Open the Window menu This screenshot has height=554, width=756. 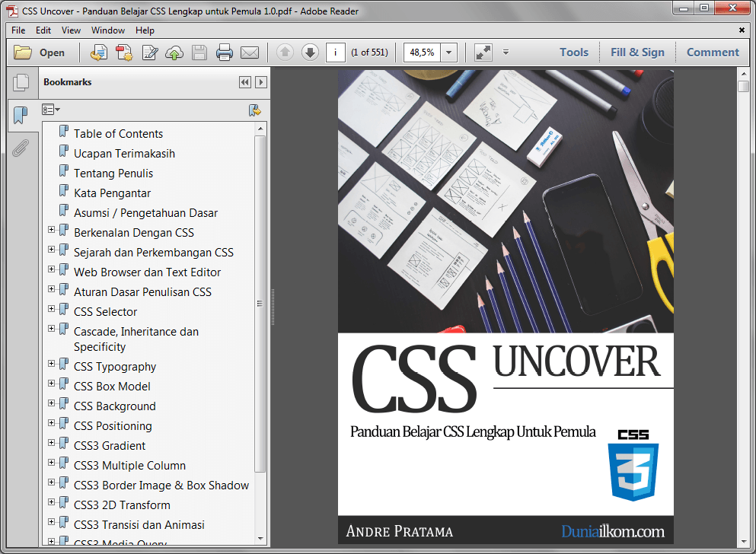pos(108,30)
